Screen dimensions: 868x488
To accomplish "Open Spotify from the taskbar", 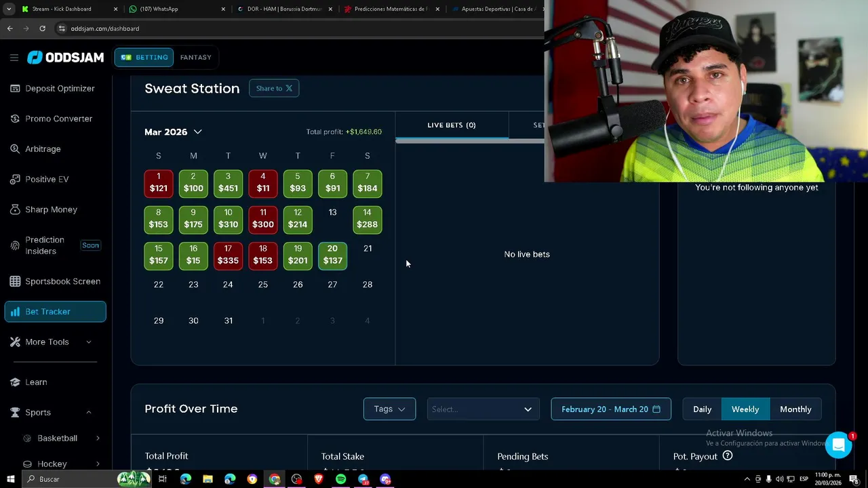I will (340, 479).
